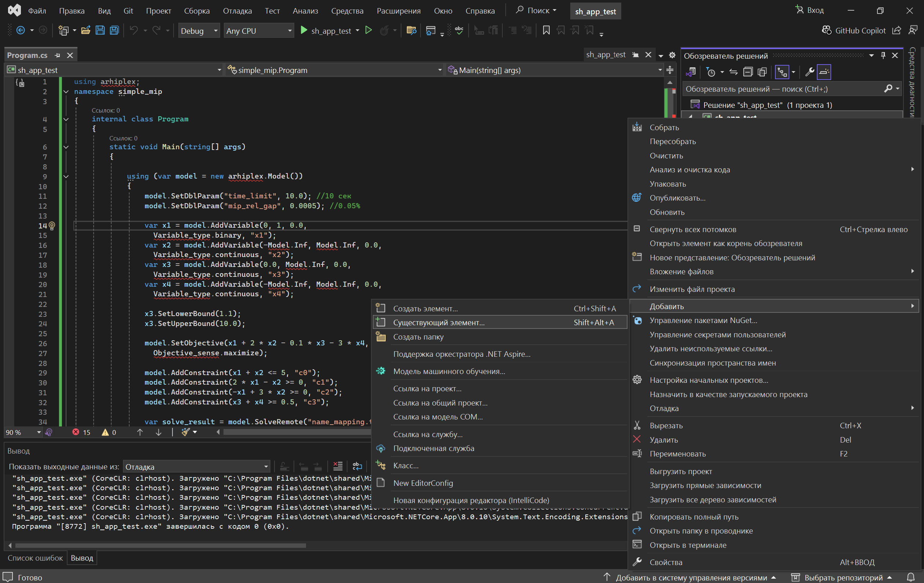
Task: Click the New Project toolbar icon
Action: [x=63, y=31]
